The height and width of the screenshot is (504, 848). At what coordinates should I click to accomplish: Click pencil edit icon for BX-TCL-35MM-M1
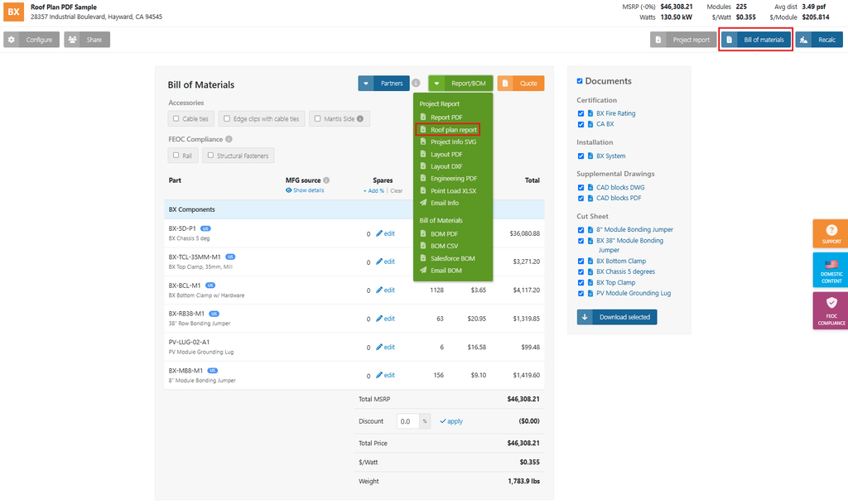(379, 262)
